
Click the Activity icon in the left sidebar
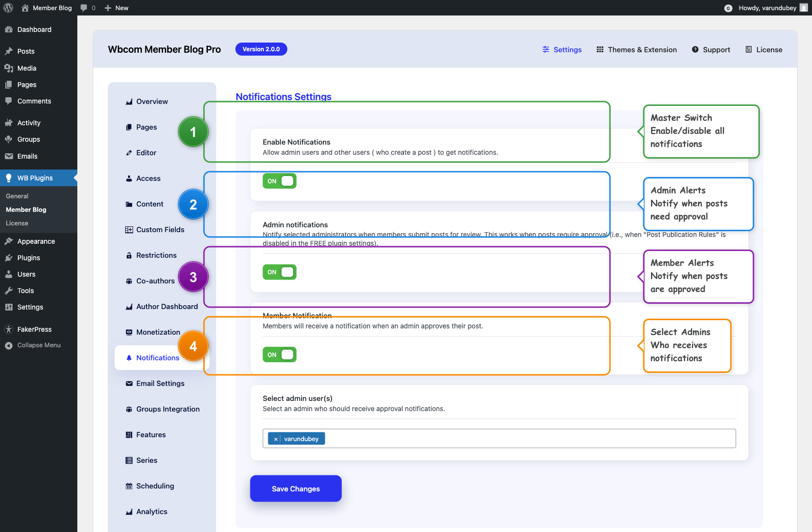coord(9,123)
